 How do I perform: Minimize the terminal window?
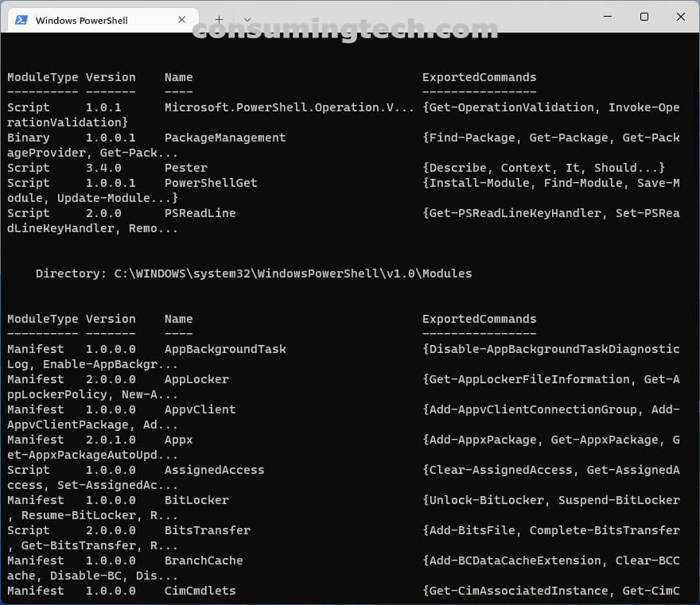pos(607,17)
